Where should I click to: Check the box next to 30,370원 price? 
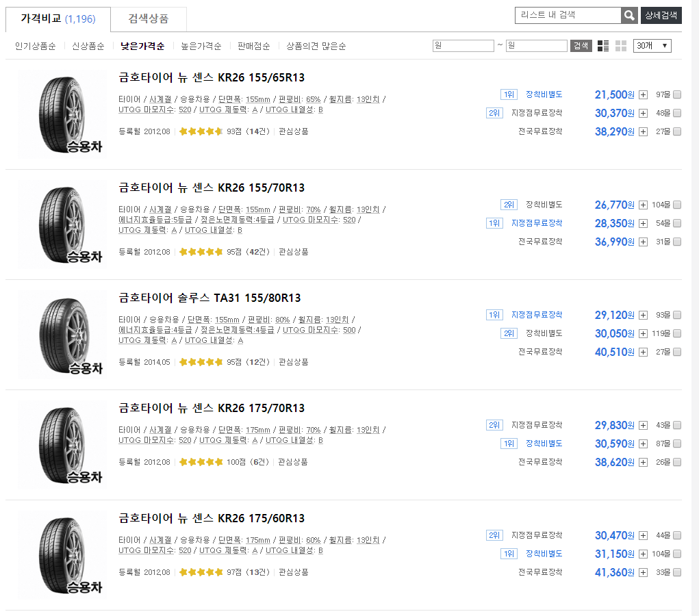click(x=677, y=113)
